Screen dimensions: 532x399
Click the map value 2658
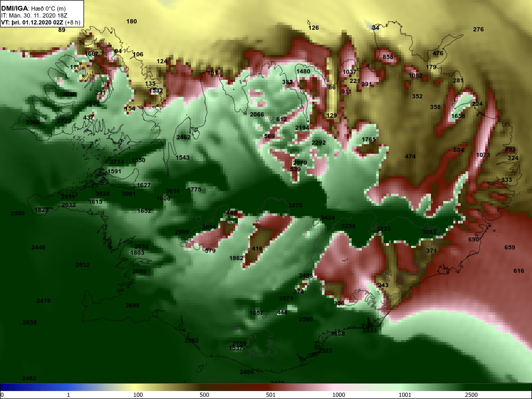(x=30, y=323)
